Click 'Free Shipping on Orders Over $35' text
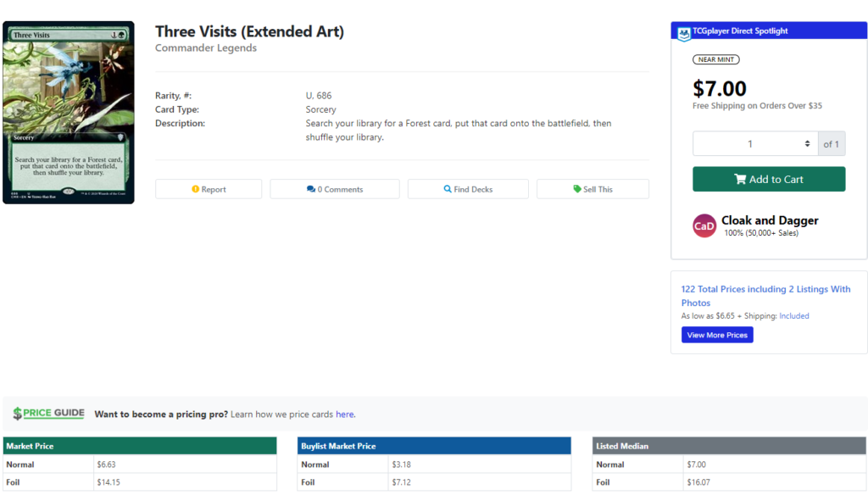 coord(757,106)
